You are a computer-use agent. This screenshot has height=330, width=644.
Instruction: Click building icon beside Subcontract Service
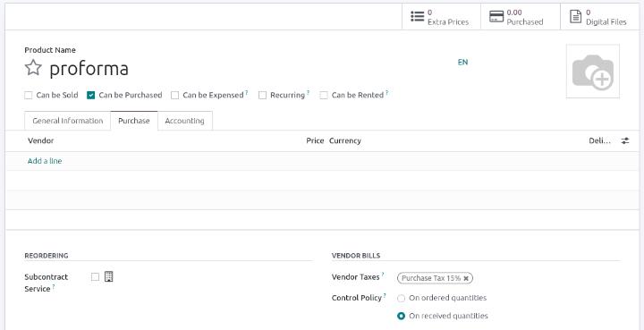pyautogui.click(x=108, y=276)
